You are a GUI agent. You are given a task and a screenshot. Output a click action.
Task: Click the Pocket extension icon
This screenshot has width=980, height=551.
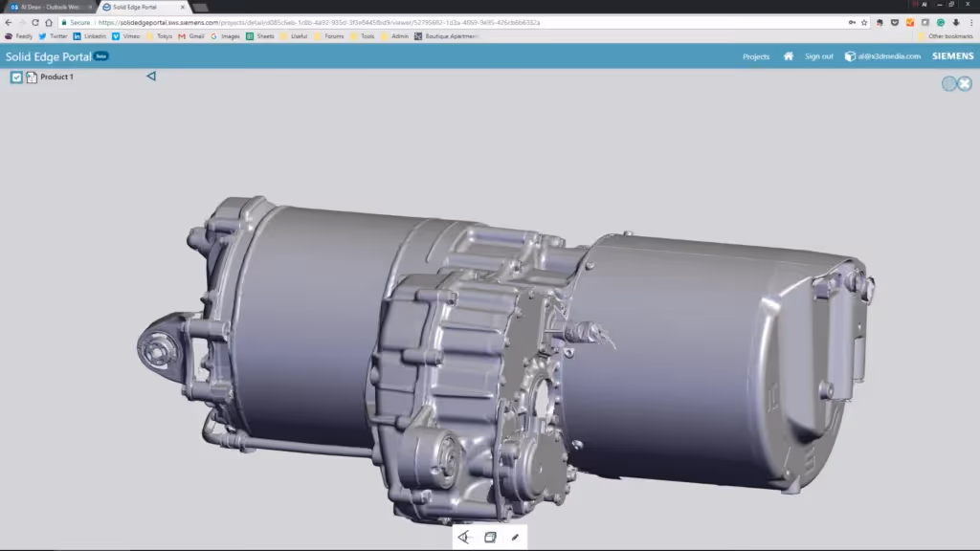[895, 23]
